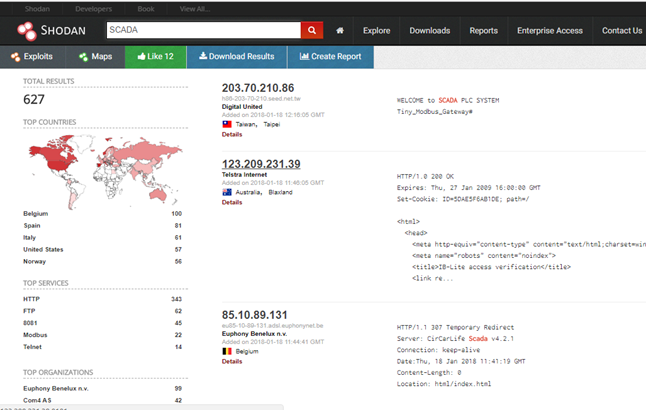Viewport: 646px width, 410px height.
Task: Open the Explore menu item
Action: [377, 30]
